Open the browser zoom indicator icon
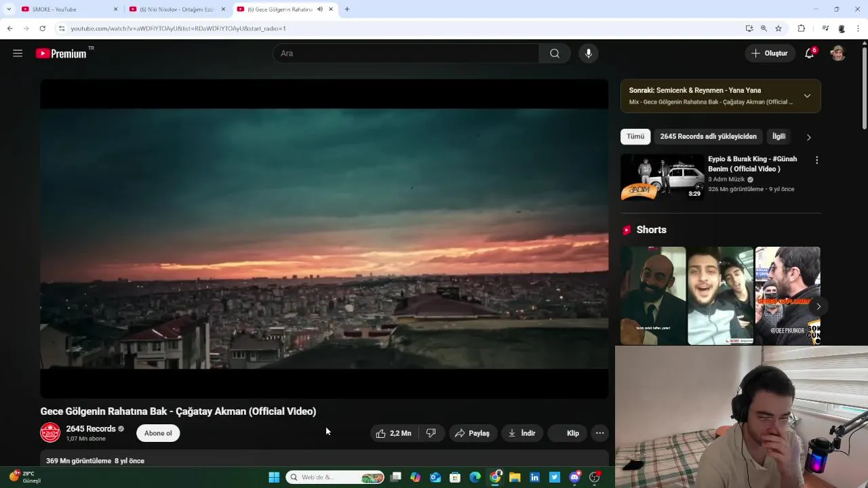Screen dimensions: 868x488 point(764,28)
